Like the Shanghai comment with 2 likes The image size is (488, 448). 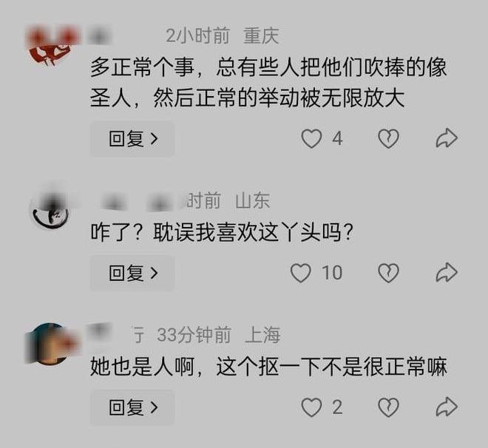(x=311, y=407)
